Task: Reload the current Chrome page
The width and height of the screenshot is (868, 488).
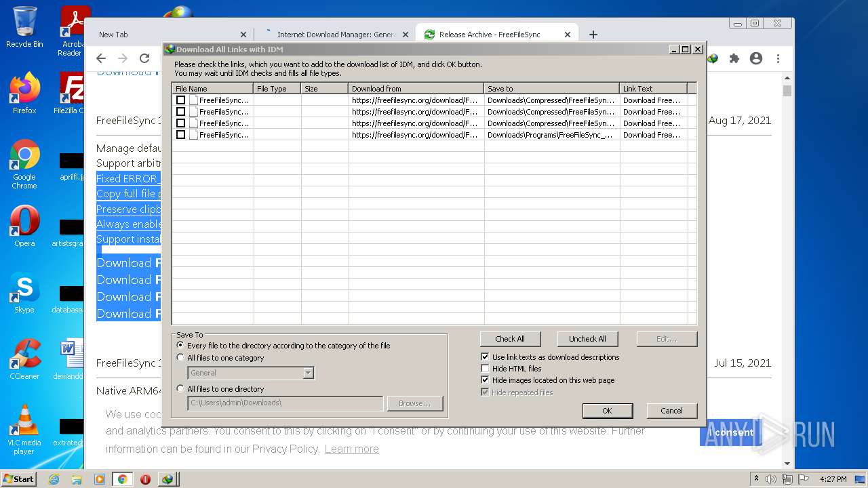Action: pyautogui.click(x=144, y=58)
